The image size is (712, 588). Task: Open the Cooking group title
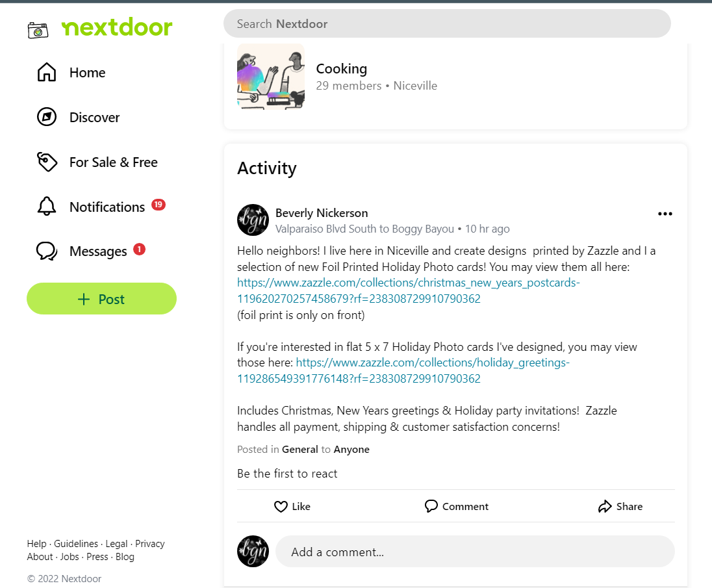[x=342, y=69]
